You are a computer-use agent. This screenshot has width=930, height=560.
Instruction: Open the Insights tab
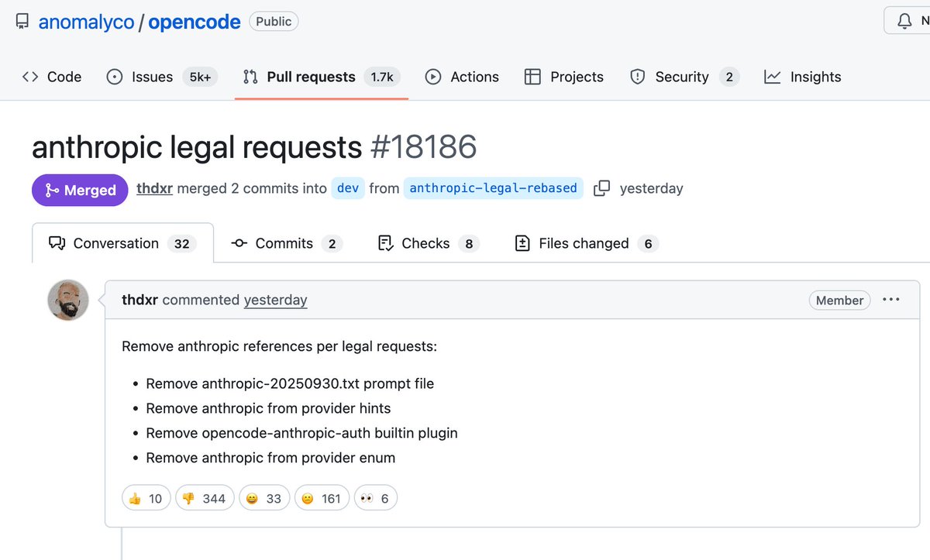(x=802, y=77)
